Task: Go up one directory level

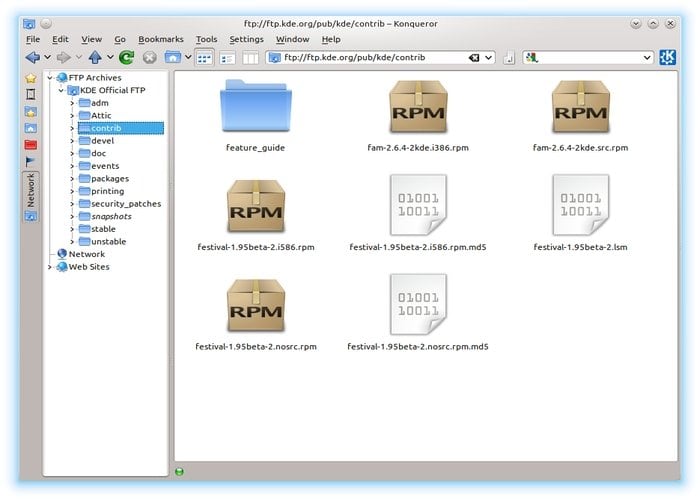Action: [x=95, y=57]
